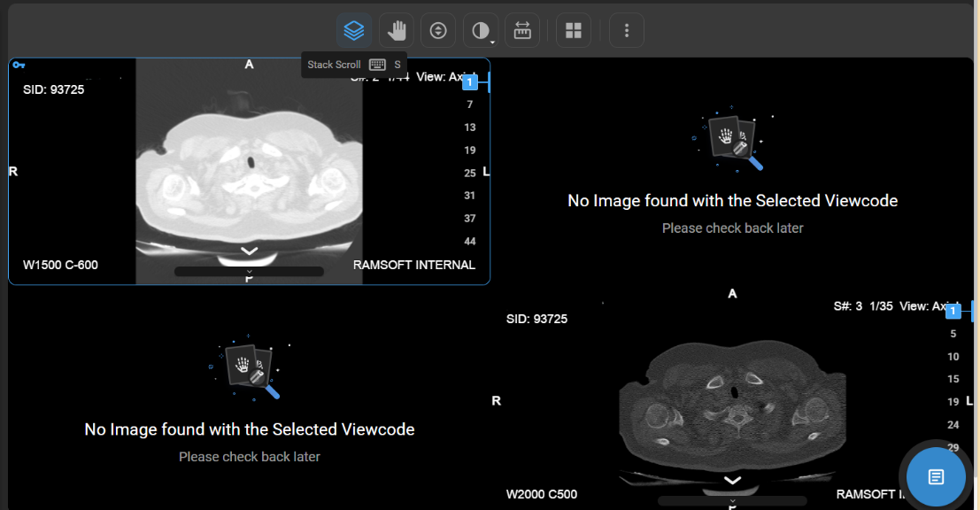This screenshot has width=980, height=510.
Task: Click the W1500 C-600 window level label
Action: 60,265
